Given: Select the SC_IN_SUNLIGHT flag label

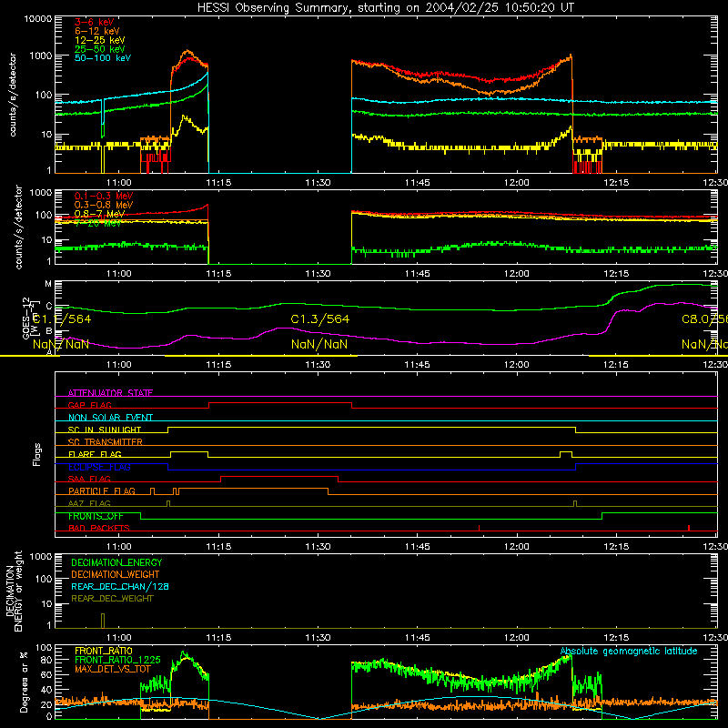Looking at the screenshot, I should point(105,430).
